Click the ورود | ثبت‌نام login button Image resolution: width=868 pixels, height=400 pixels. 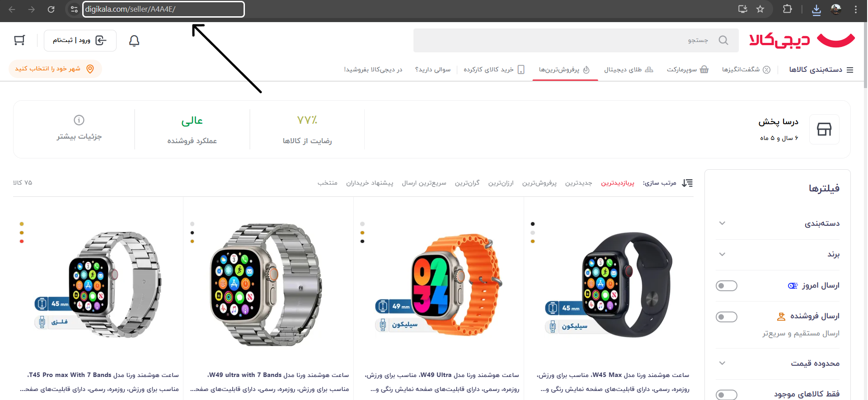click(x=80, y=41)
